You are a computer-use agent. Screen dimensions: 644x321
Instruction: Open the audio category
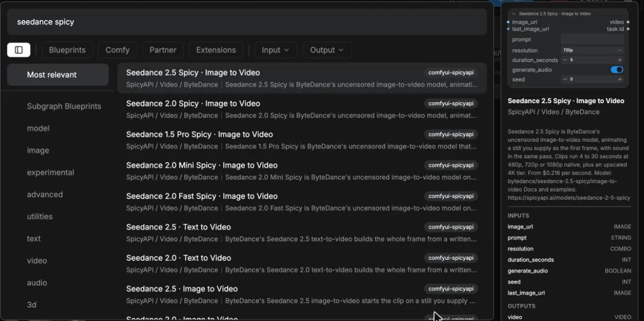click(x=58, y=282)
